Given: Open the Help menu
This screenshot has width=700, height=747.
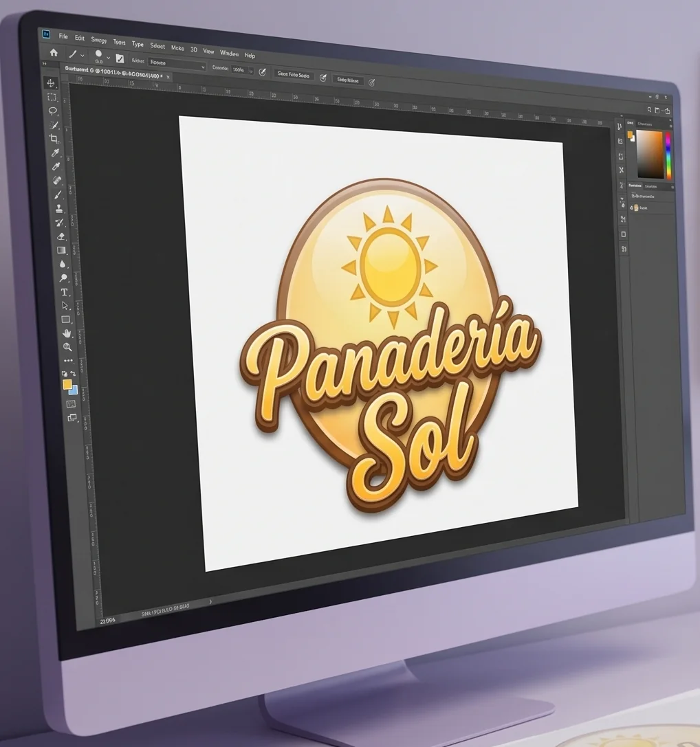Looking at the screenshot, I should click(250, 55).
